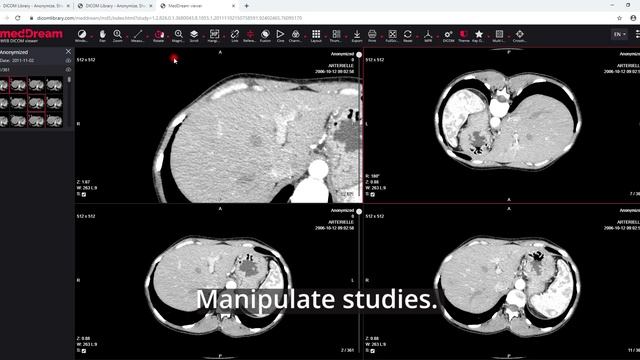Click the Export download icon
Viewport: 640px width, 360px height.
[357, 35]
